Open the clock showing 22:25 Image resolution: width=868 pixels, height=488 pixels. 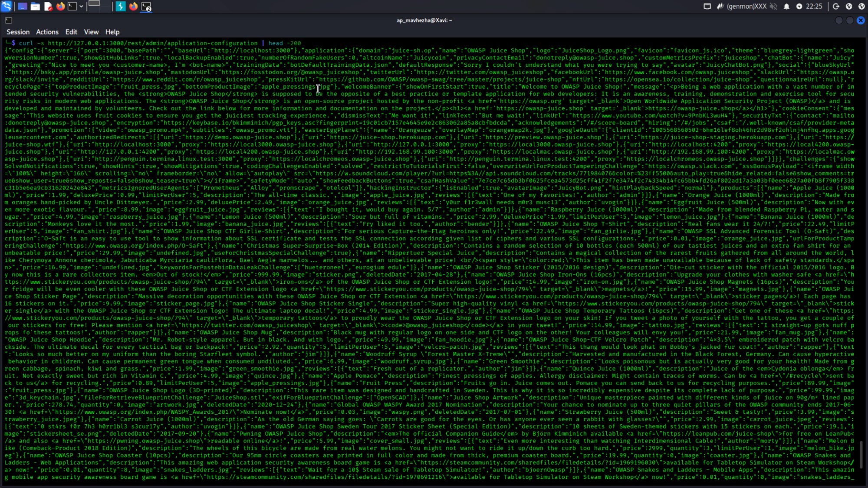pos(814,7)
